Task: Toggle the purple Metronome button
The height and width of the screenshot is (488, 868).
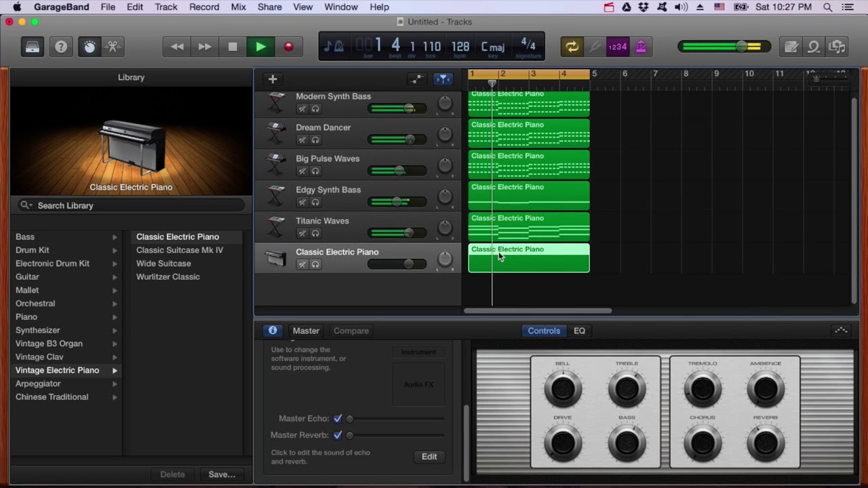Action: click(x=641, y=47)
